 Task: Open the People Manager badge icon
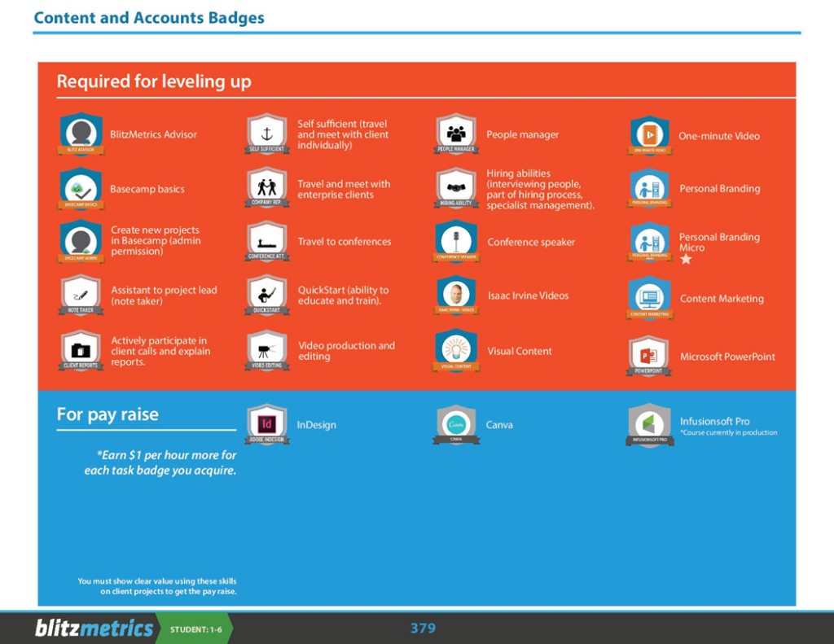pyautogui.click(x=456, y=134)
